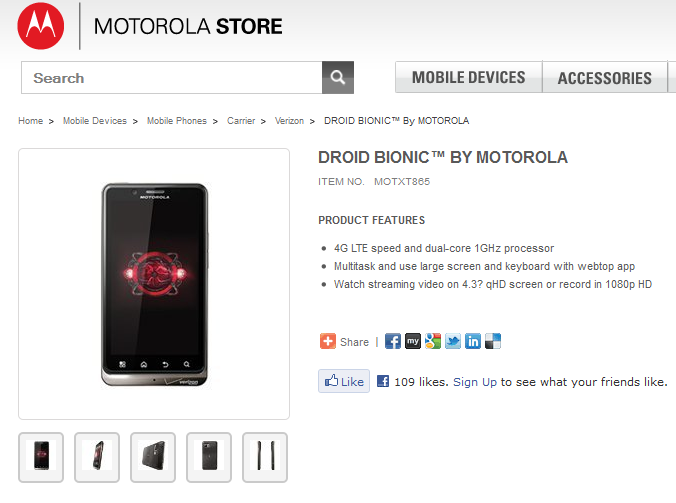Share product on Facebook
Image resolution: width=676 pixels, height=503 pixels.
click(393, 341)
